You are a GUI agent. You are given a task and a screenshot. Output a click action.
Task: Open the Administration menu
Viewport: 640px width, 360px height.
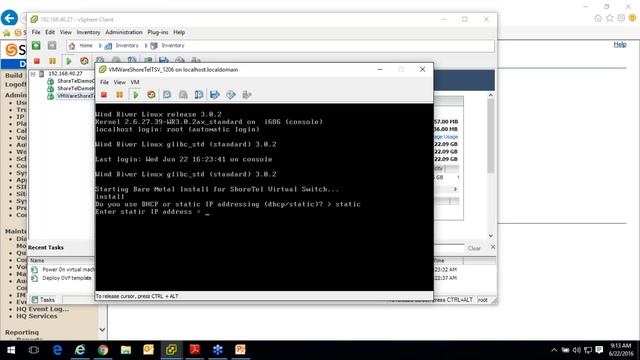(x=124, y=32)
